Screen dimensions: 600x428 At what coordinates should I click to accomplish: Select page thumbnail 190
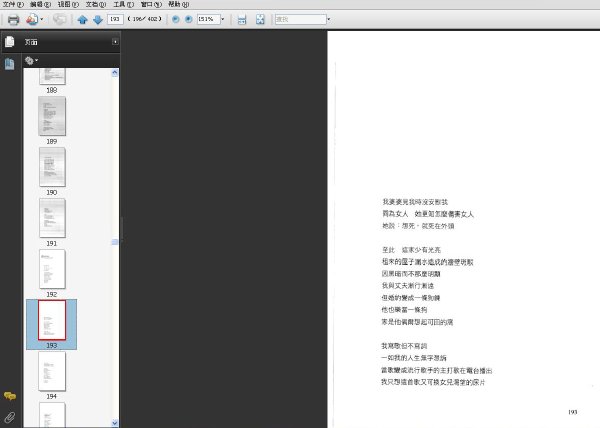tap(52, 167)
